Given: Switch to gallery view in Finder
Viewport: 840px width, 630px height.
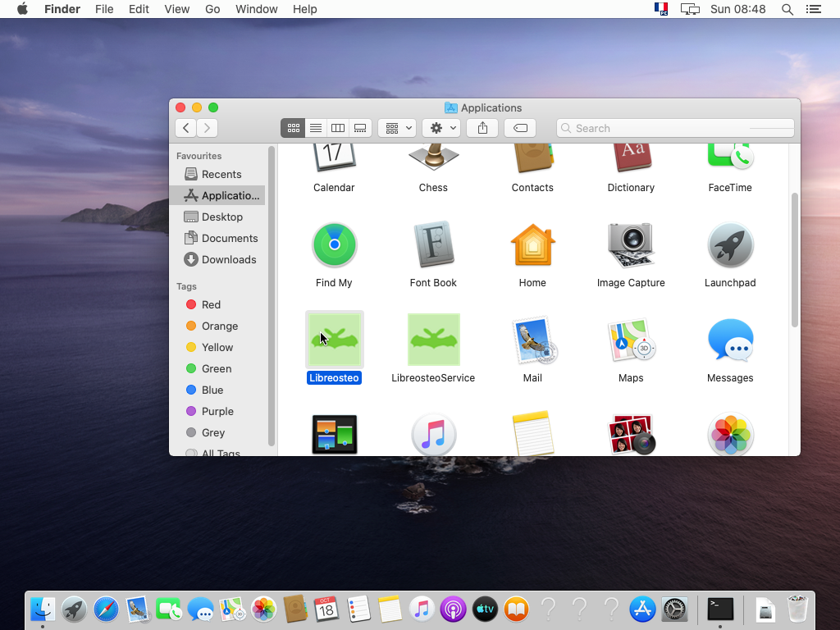Looking at the screenshot, I should 361,128.
